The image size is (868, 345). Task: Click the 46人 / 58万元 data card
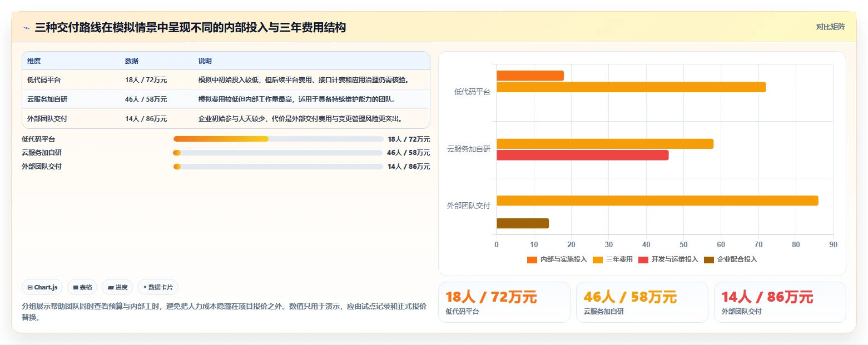pyautogui.click(x=642, y=302)
